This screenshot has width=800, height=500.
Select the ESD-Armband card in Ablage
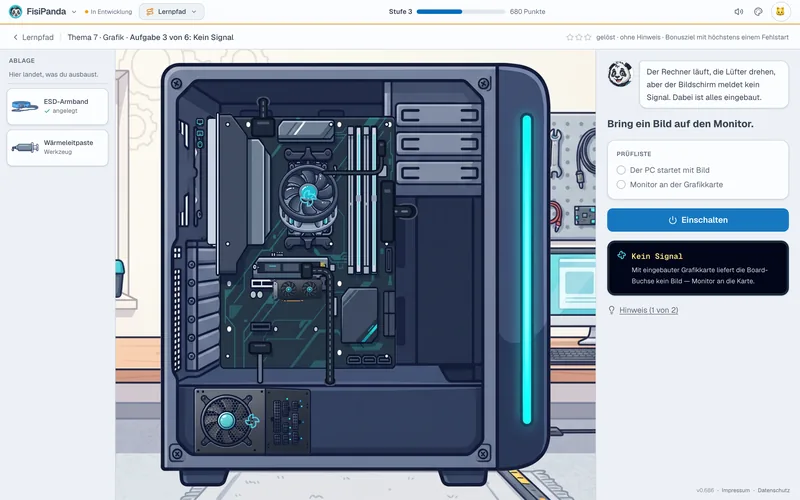pos(57,106)
